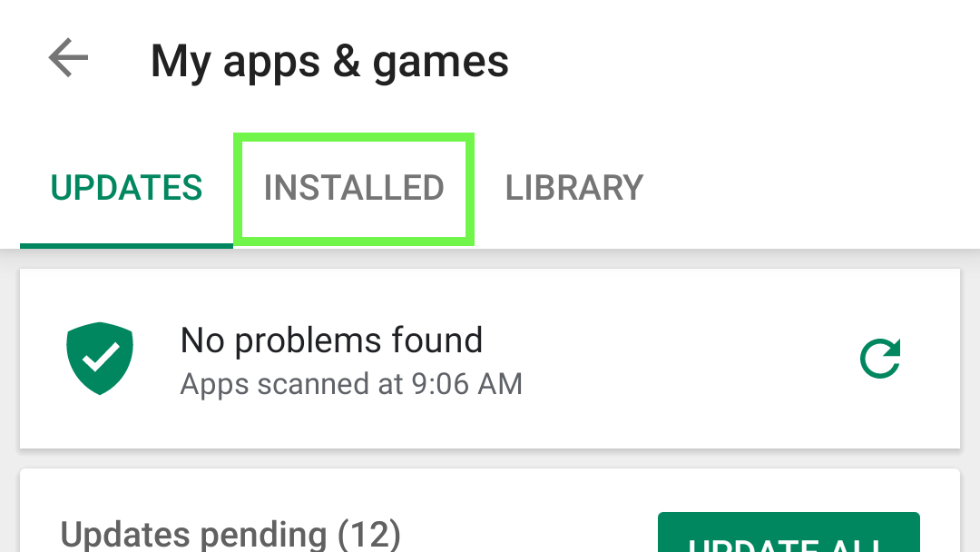Tap the 'My apps & games' page title
The width and height of the screenshot is (980, 552).
click(329, 63)
